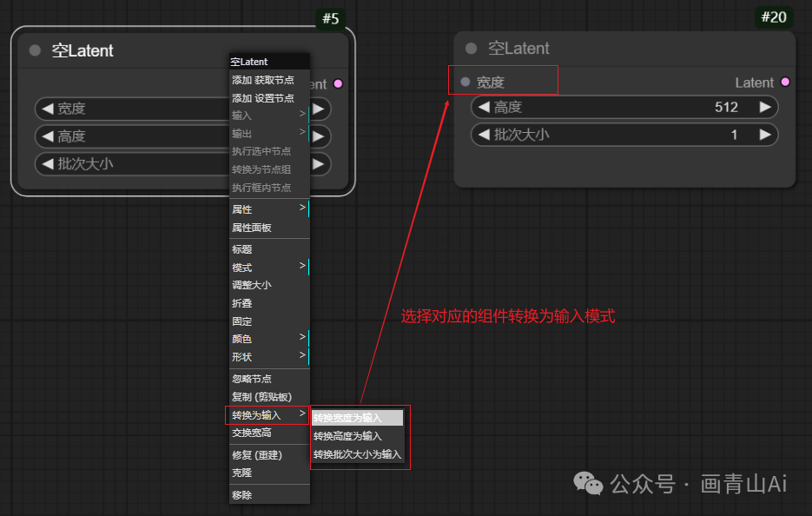Increase 批次大小 with right arrow on node #5
The image size is (812, 516).
click(x=319, y=163)
